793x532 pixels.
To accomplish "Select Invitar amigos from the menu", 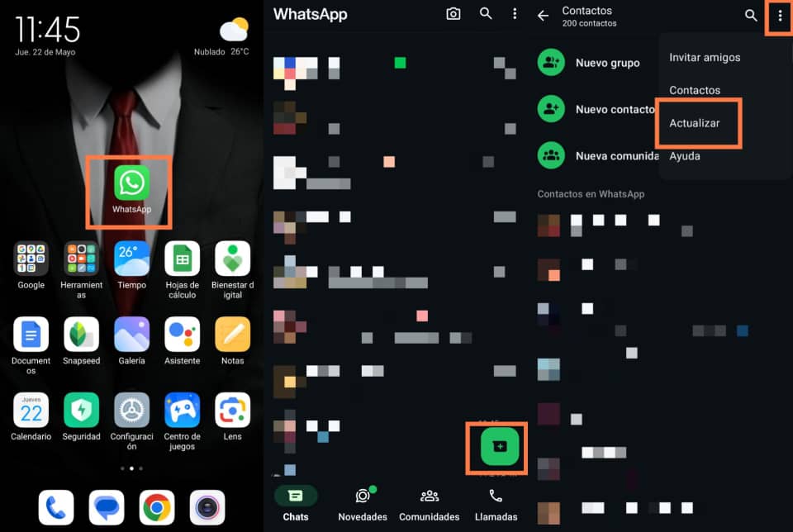I will [x=705, y=58].
